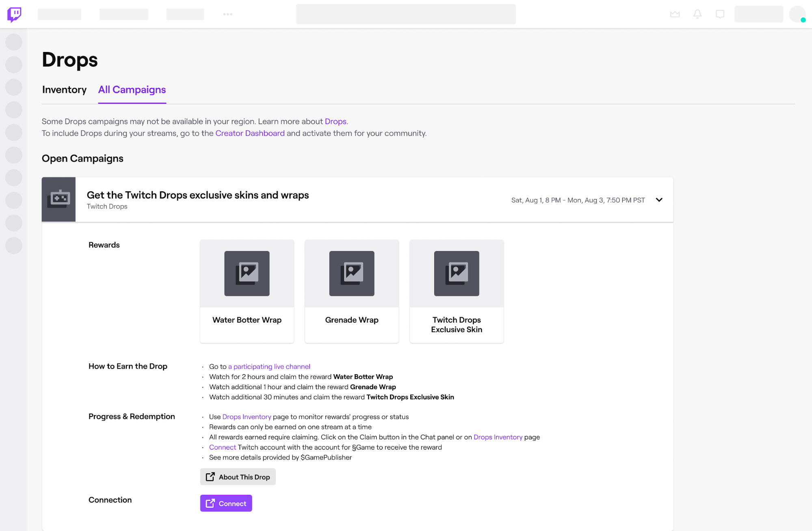Select the Grenade Wrap reward thumbnail

(351, 273)
